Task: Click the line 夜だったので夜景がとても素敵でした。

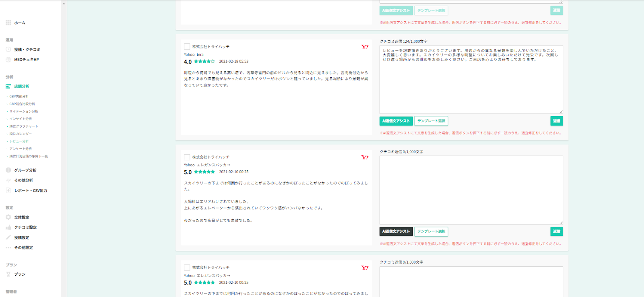Action: (218, 221)
